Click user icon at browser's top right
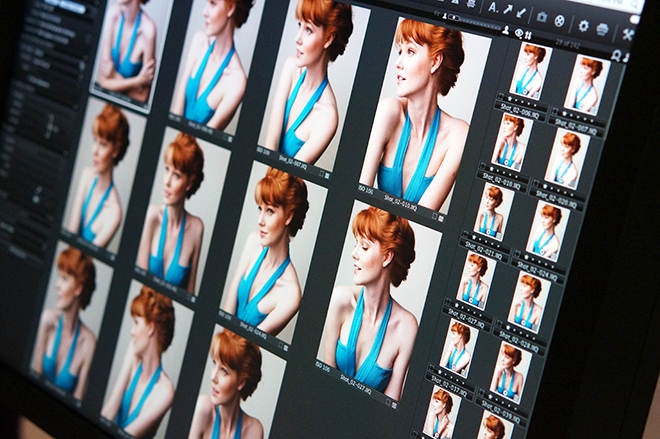This screenshot has height=439, width=660. pyautogui.click(x=616, y=56)
